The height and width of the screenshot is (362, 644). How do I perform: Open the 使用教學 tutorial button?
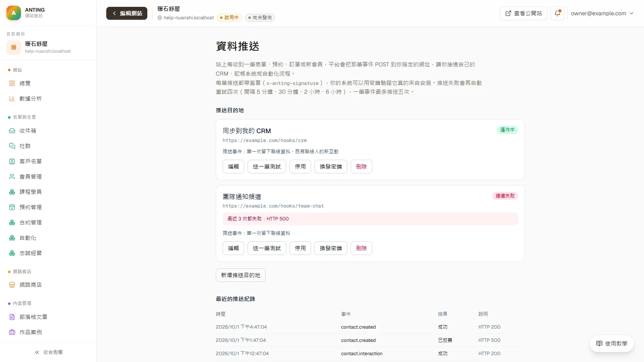click(x=612, y=343)
